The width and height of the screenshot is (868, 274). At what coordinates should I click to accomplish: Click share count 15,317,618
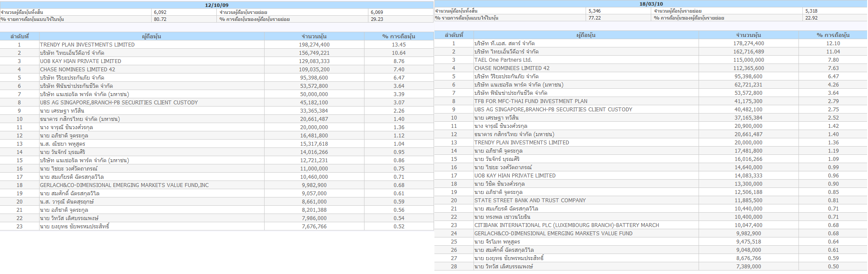pyautogui.click(x=314, y=144)
